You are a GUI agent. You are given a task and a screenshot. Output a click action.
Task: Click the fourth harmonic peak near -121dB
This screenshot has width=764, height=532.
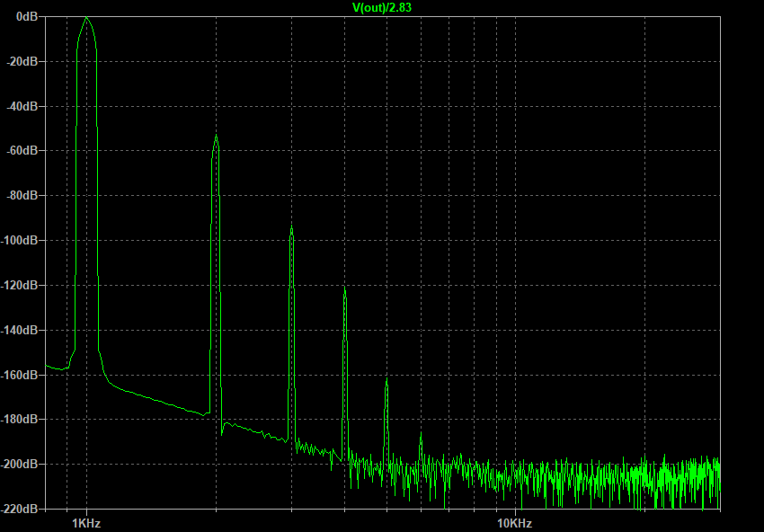(344, 288)
